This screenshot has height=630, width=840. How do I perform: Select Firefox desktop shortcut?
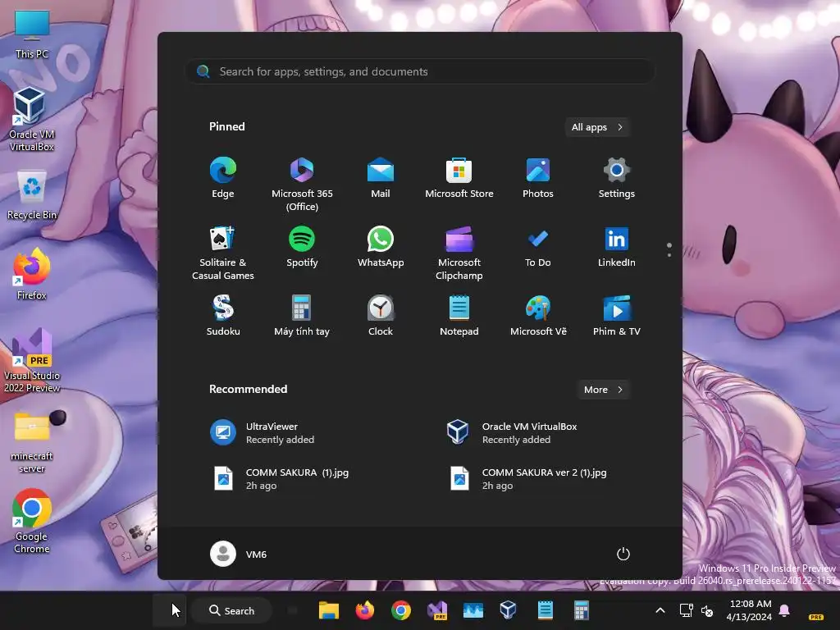pyautogui.click(x=32, y=274)
